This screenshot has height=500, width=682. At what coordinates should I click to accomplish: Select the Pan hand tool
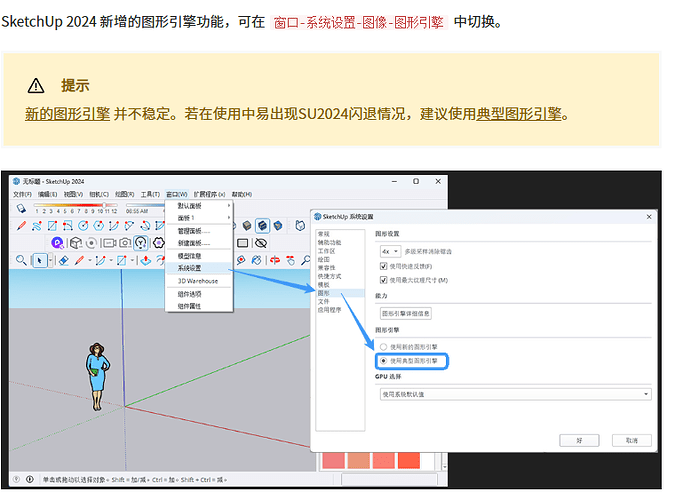click(291, 260)
